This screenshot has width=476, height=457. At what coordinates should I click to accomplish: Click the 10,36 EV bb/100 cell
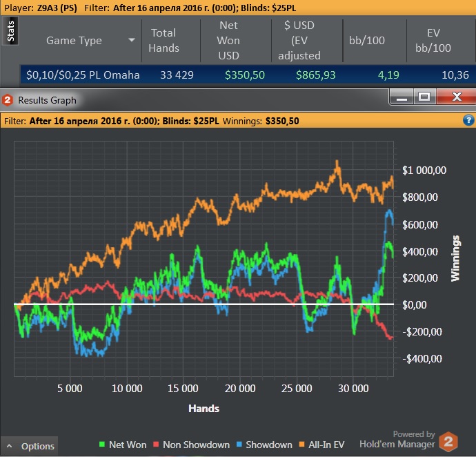pyautogui.click(x=455, y=75)
